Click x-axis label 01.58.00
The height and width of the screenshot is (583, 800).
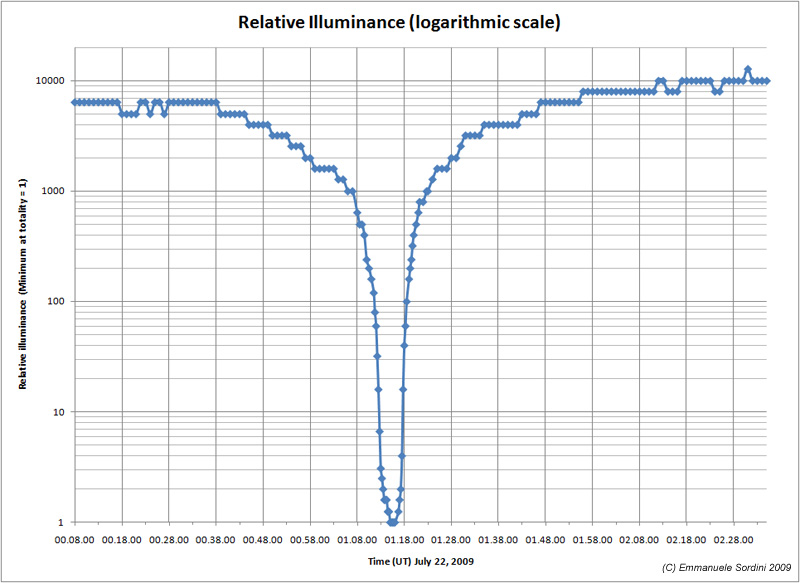[592, 540]
